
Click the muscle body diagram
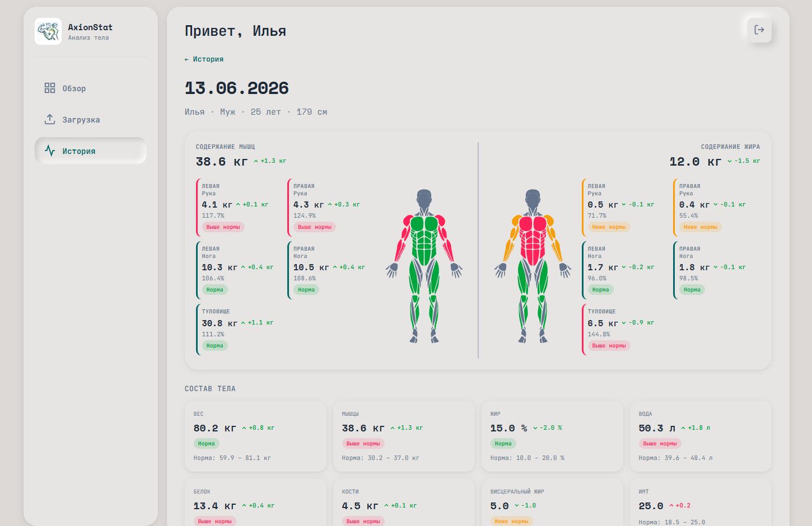[424, 266]
